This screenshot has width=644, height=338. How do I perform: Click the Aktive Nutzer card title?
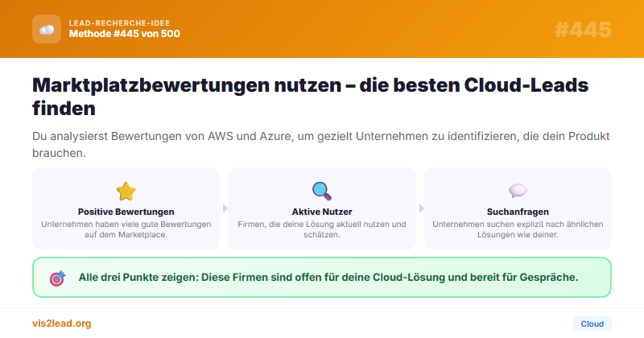pos(322,212)
